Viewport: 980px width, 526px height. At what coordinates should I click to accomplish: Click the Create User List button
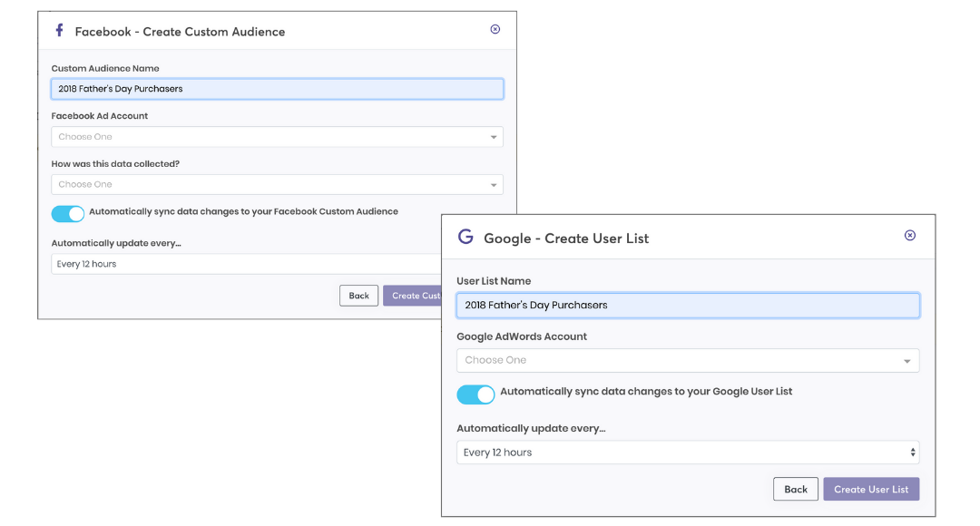(871, 489)
